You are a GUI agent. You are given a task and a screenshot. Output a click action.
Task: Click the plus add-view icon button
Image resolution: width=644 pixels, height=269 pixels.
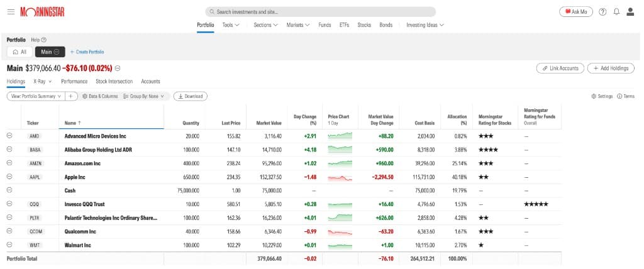coord(72,96)
